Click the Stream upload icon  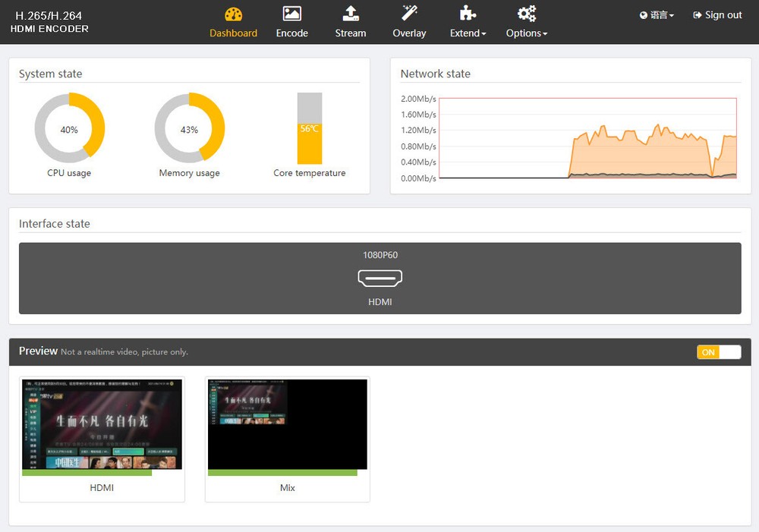pos(351,14)
